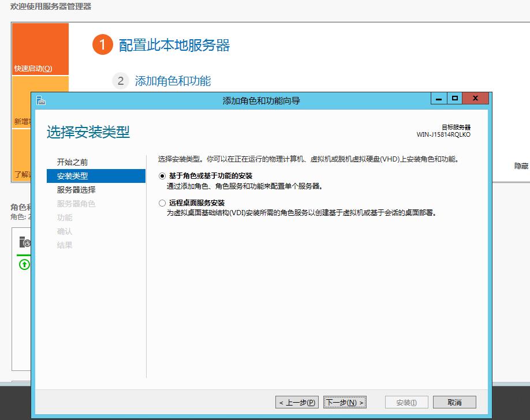Minimize the Add Roles wizard window
530x420 pixels.
439,99
